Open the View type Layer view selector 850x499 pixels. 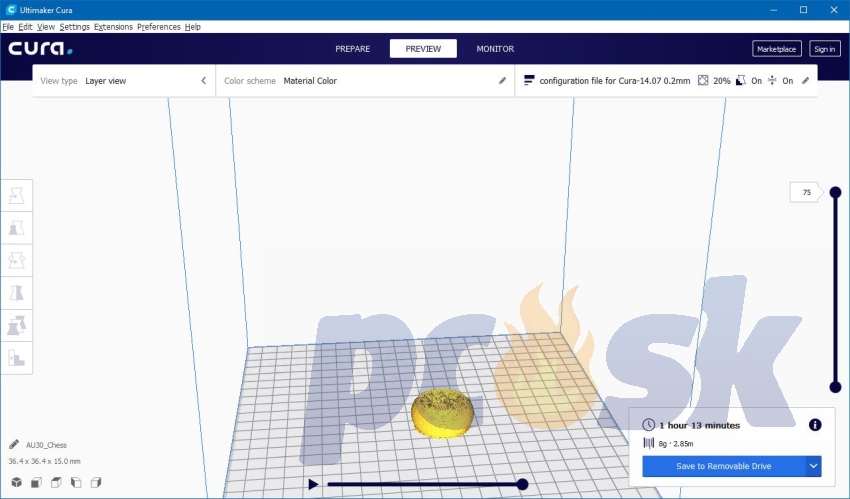click(x=124, y=81)
